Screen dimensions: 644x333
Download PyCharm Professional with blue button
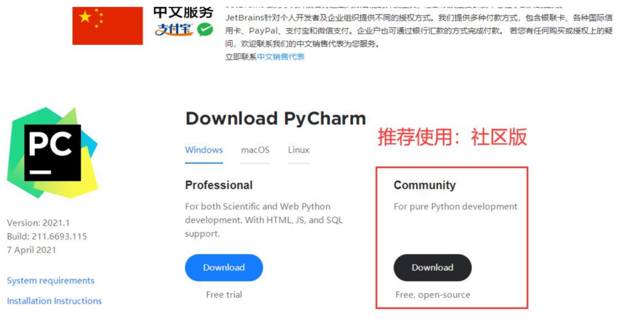click(x=224, y=267)
